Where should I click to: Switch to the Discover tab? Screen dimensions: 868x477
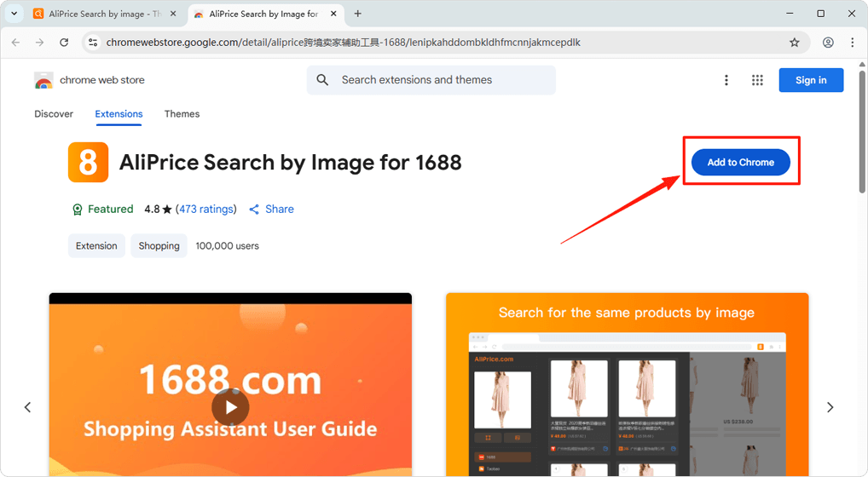(54, 114)
